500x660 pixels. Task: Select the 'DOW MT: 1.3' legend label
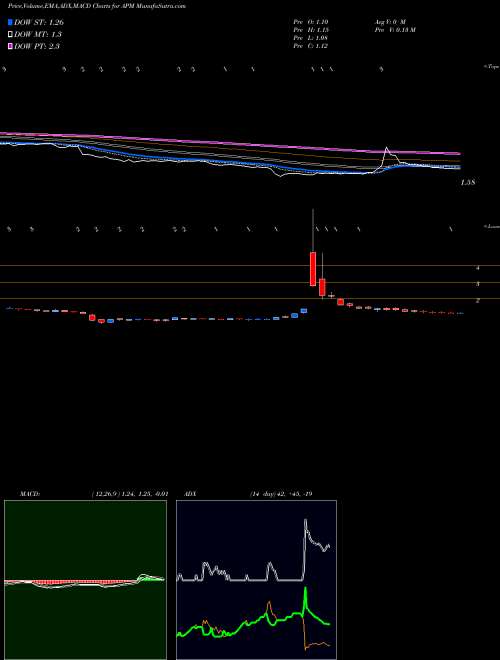click(x=37, y=34)
